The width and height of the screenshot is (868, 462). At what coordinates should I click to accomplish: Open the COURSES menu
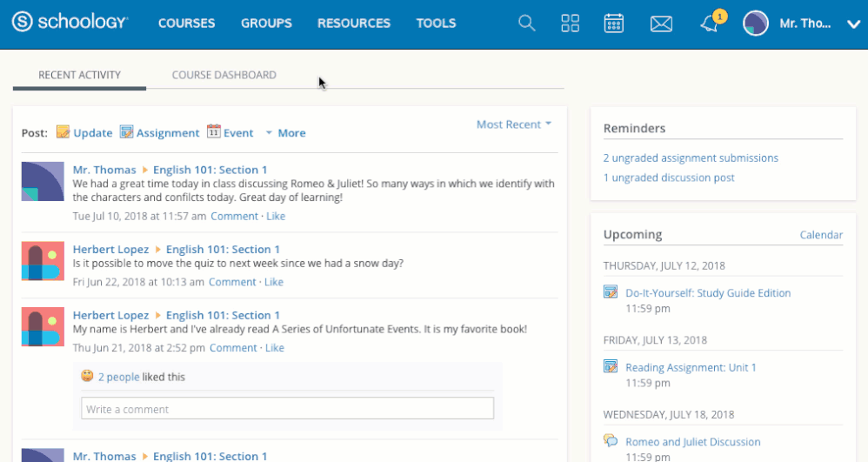tap(186, 23)
